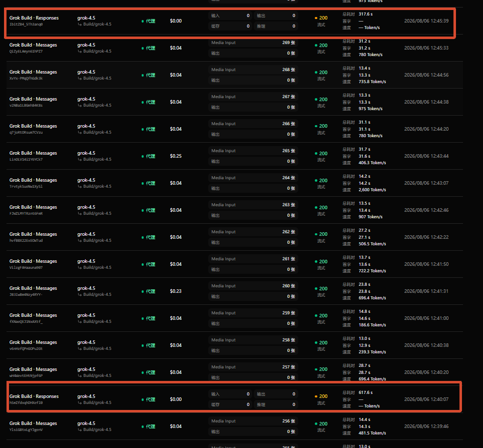Click request ID YlsiG8txLgYJgenV

click(26, 430)
